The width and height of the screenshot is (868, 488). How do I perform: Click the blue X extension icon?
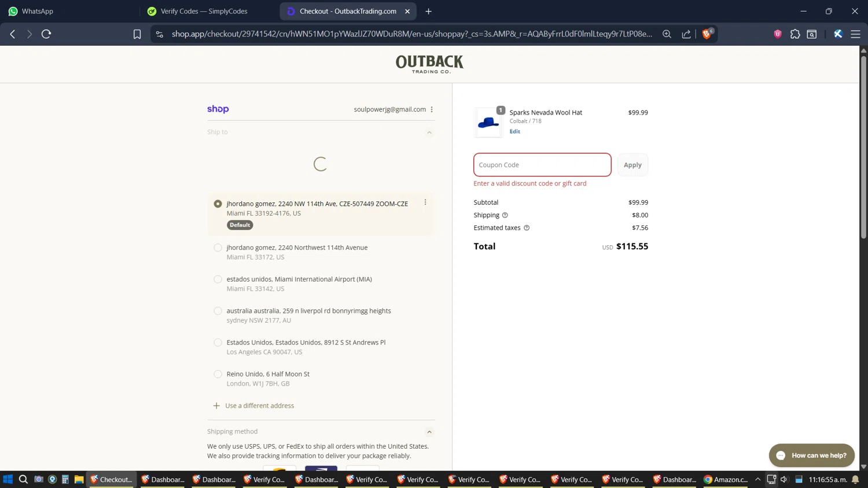pos(838,34)
